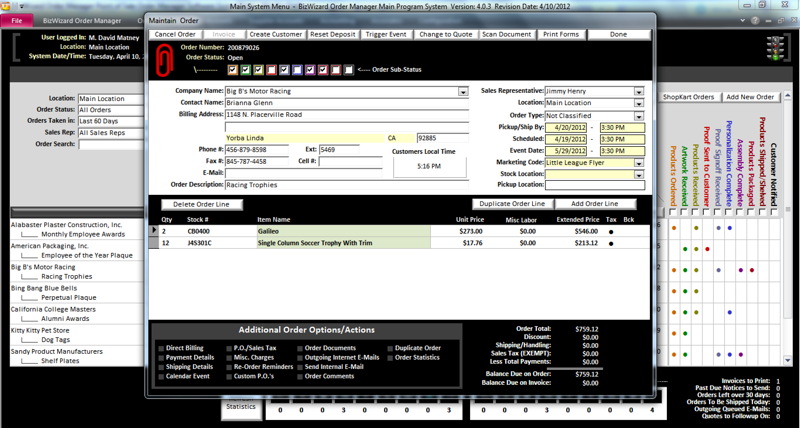The image size is (800, 428).
Task: Collapse ribbon using the small chevron icon
Action: [741, 21]
